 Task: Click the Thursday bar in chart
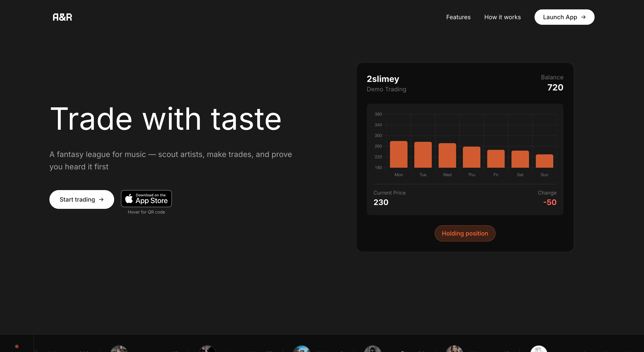(471, 157)
